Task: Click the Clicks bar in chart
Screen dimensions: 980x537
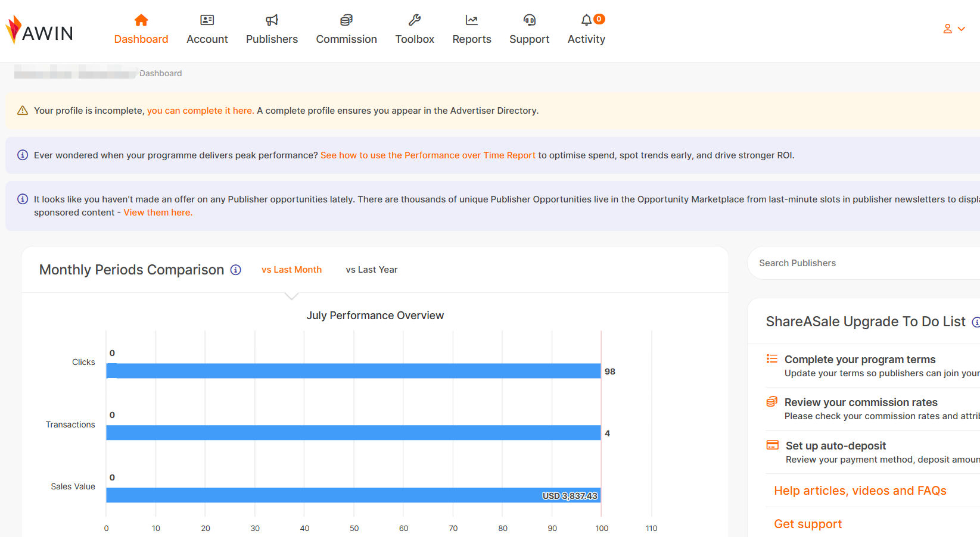Action: pyautogui.click(x=353, y=371)
